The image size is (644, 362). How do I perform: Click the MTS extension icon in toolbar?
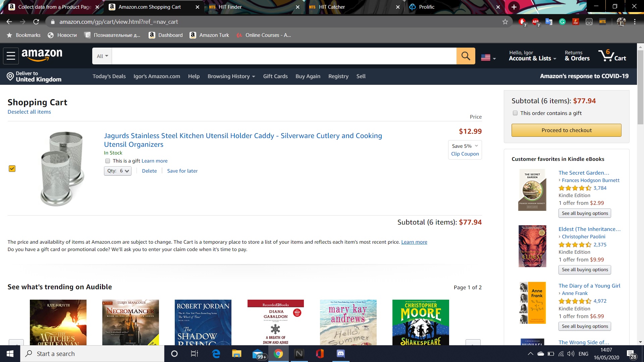coord(602,22)
